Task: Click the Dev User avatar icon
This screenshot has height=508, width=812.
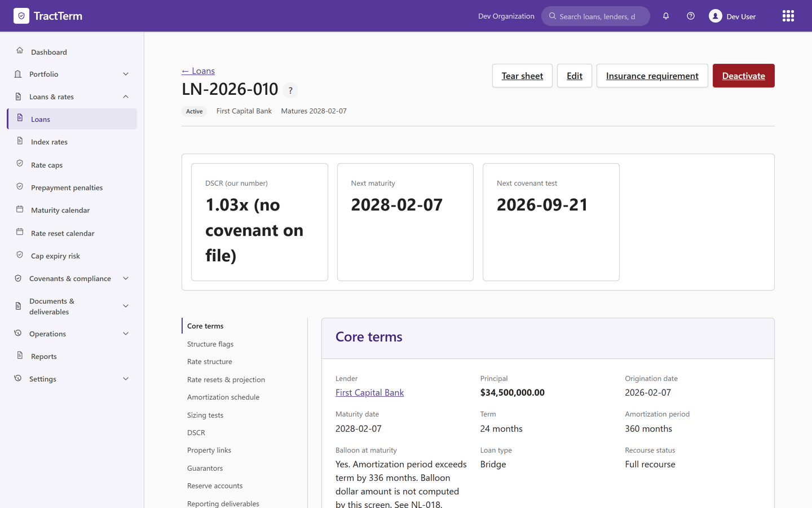Action: pyautogui.click(x=716, y=16)
